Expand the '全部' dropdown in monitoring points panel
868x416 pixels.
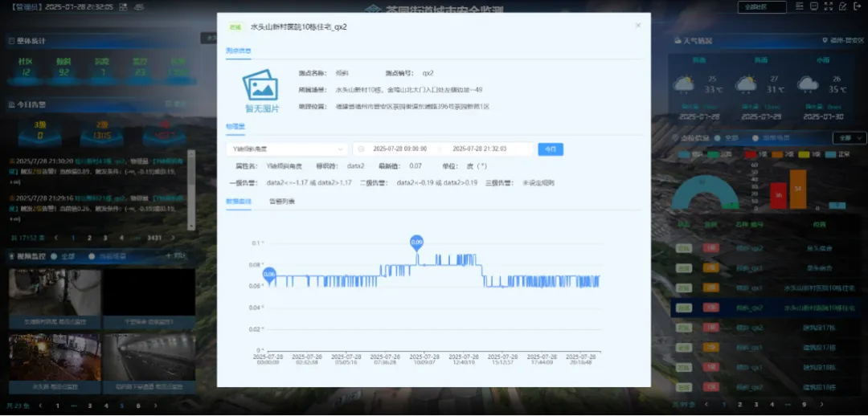pyautogui.click(x=849, y=137)
